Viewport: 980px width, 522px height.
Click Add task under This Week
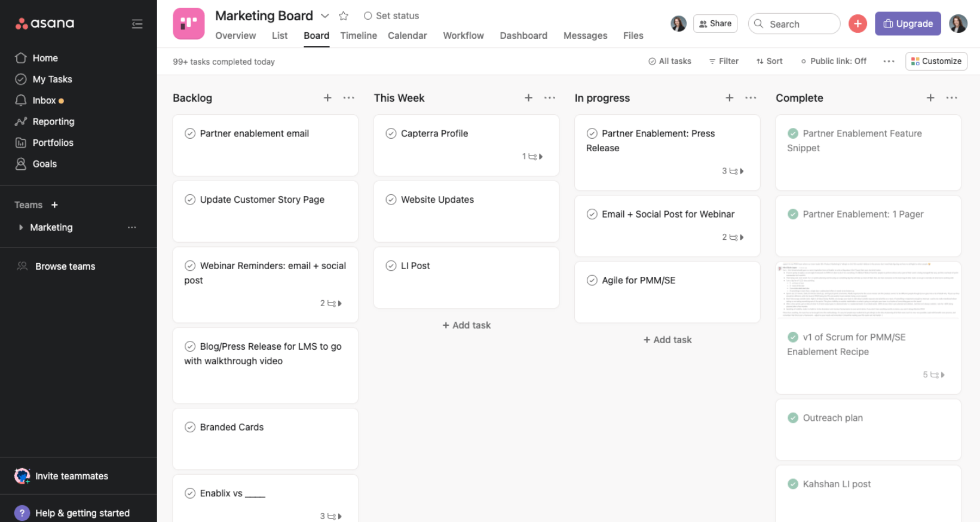(x=467, y=325)
